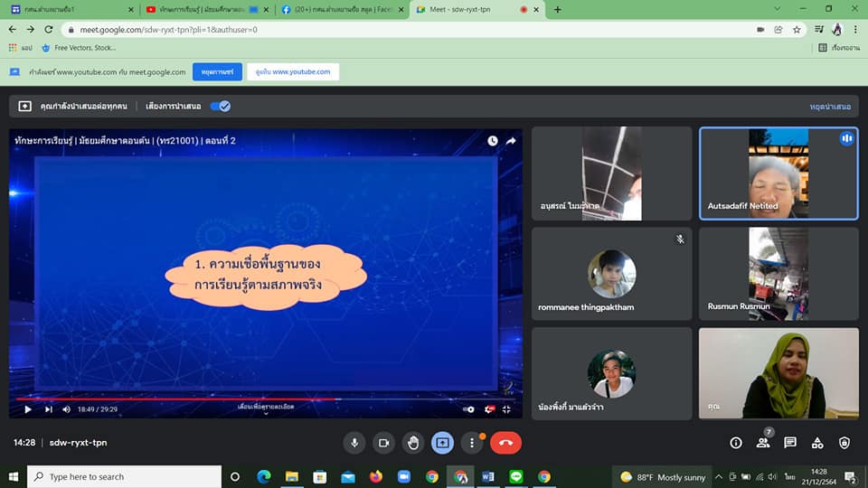
Task: Switch to the YouTube video tab
Action: (x=203, y=10)
